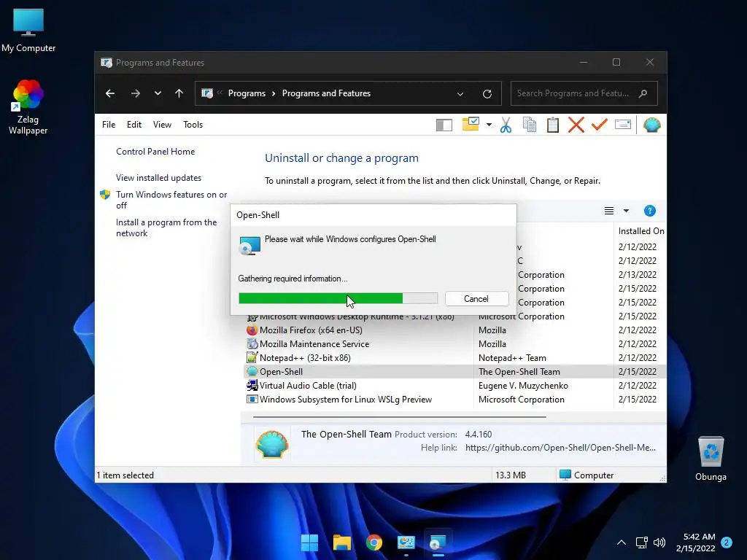The width and height of the screenshot is (747, 560).
Task: Open Control Panel Home link
Action: [x=155, y=152]
